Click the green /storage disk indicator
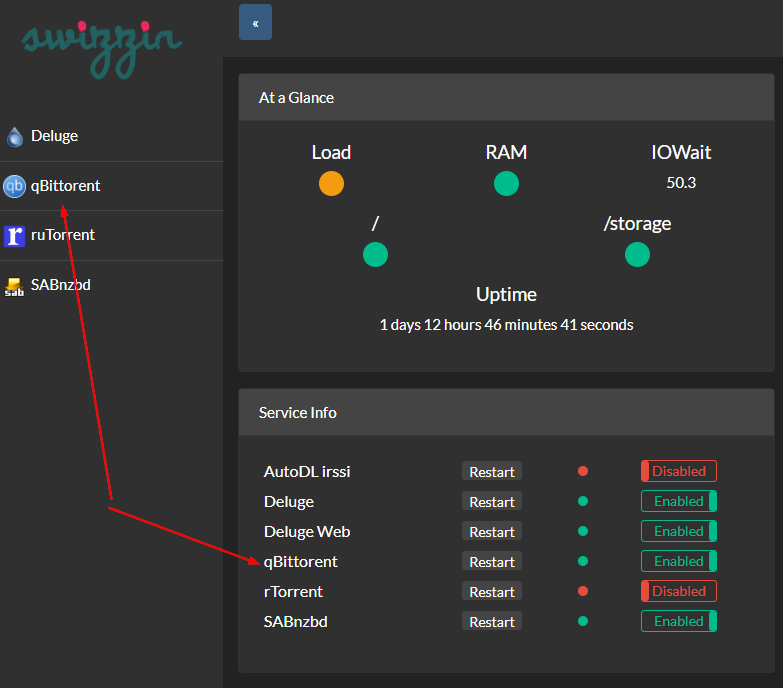783x688 pixels. coord(637,255)
